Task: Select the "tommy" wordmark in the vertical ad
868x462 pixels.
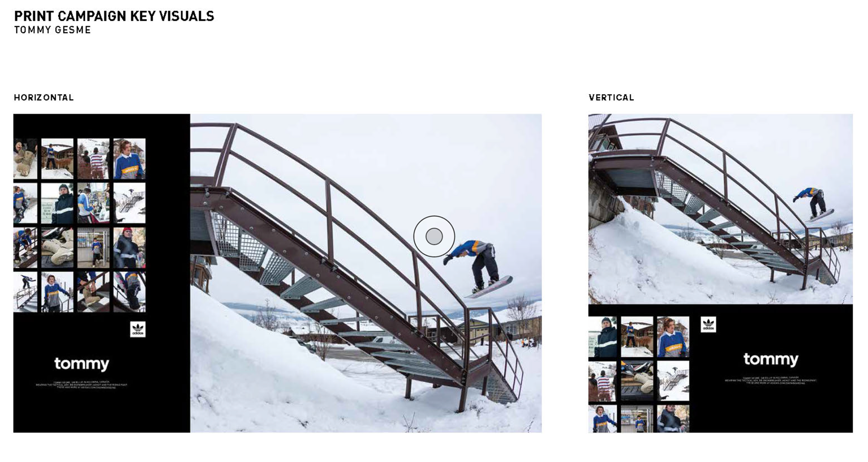Action: coord(771,359)
